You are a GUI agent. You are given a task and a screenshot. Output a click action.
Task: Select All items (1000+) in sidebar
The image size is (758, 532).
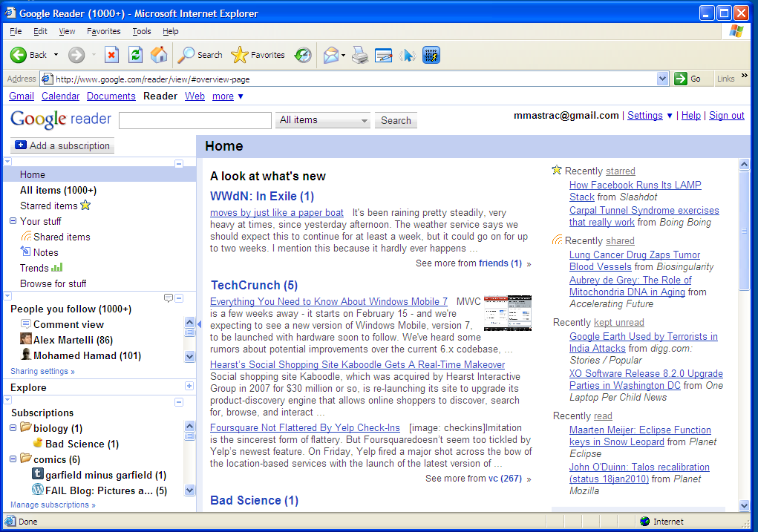(58, 191)
